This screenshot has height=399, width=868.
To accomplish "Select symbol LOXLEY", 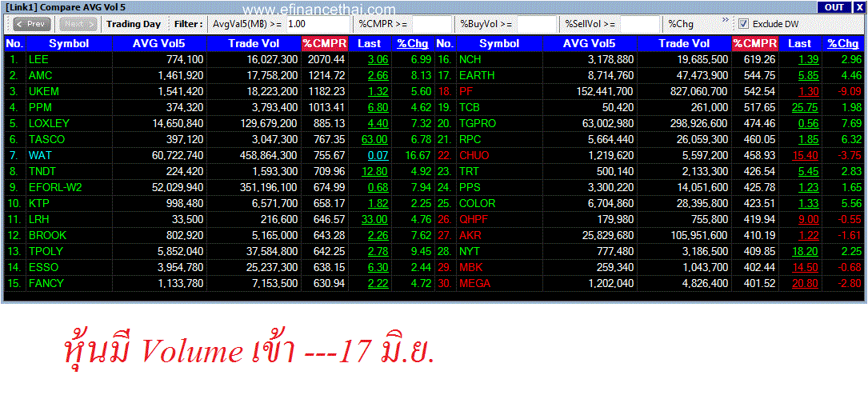I will point(49,123).
